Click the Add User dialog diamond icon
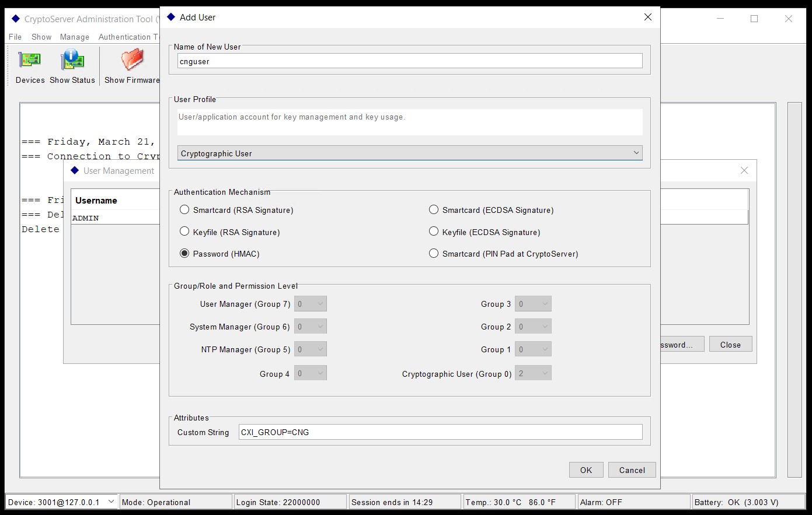 (x=170, y=17)
